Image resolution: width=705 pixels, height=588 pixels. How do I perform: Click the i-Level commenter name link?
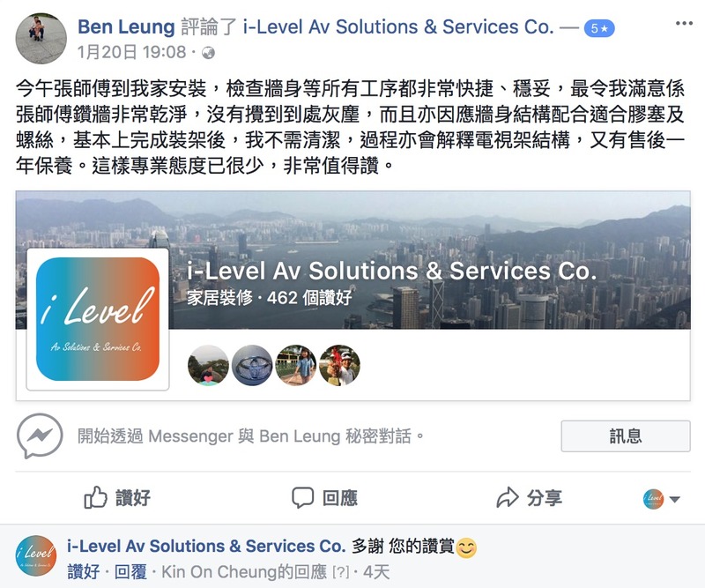[206, 547]
